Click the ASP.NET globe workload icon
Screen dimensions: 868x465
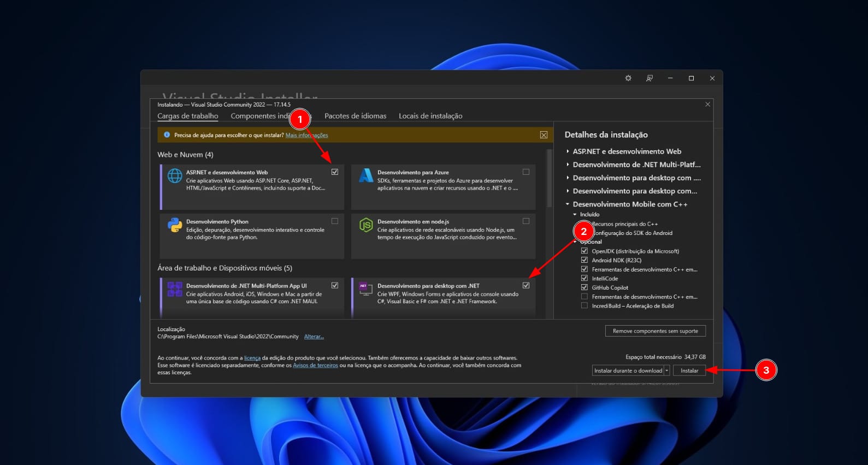coord(175,176)
